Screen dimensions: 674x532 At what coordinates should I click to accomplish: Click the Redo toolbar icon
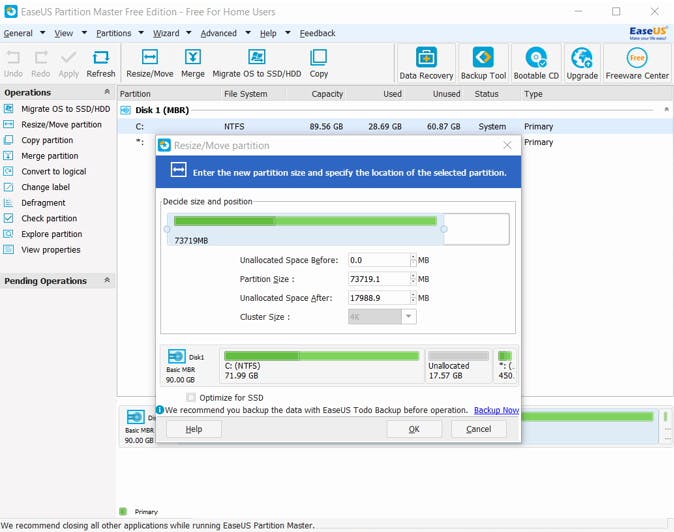pos(41,58)
